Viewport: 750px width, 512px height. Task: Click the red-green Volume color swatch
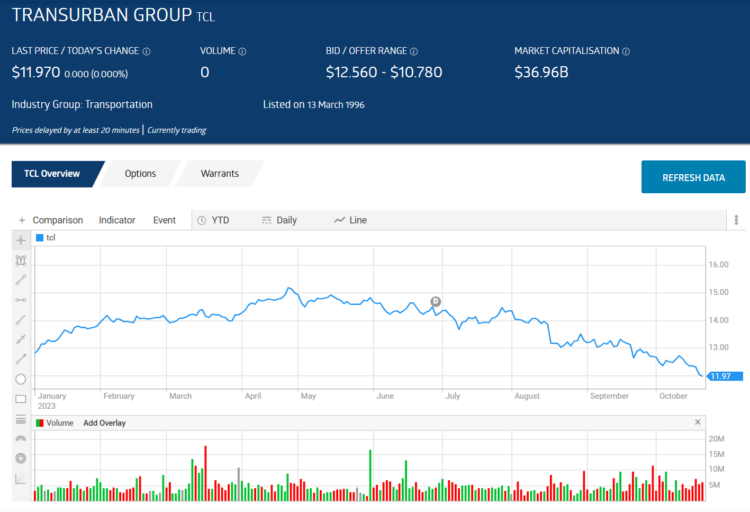[x=40, y=423]
